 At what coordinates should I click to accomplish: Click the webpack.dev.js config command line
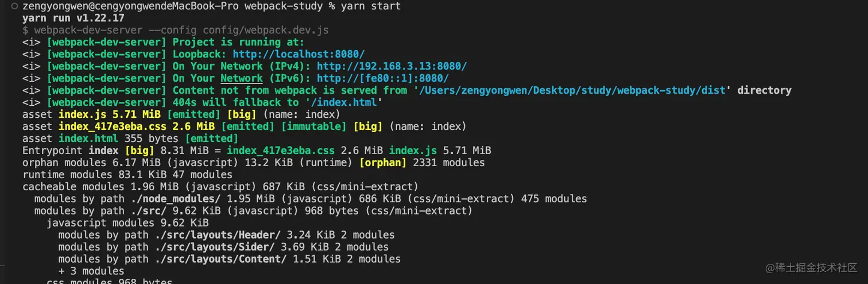(x=175, y=30)
